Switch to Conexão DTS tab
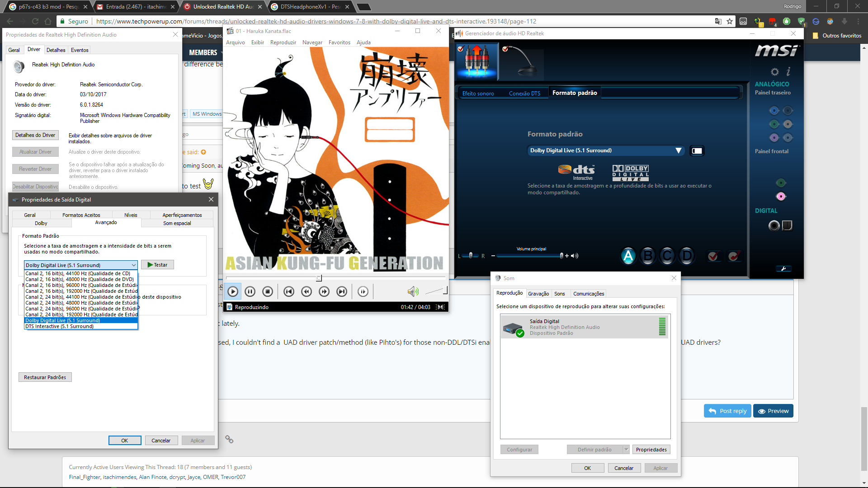This screenshot has height=488, width=868. (x=524, y=94)
